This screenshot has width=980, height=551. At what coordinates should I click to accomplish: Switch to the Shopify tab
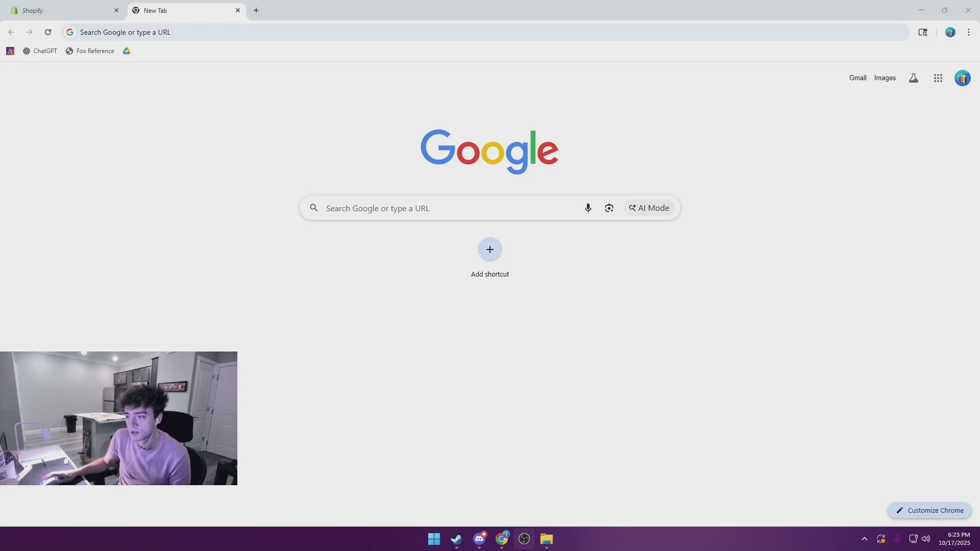[61, 10]
